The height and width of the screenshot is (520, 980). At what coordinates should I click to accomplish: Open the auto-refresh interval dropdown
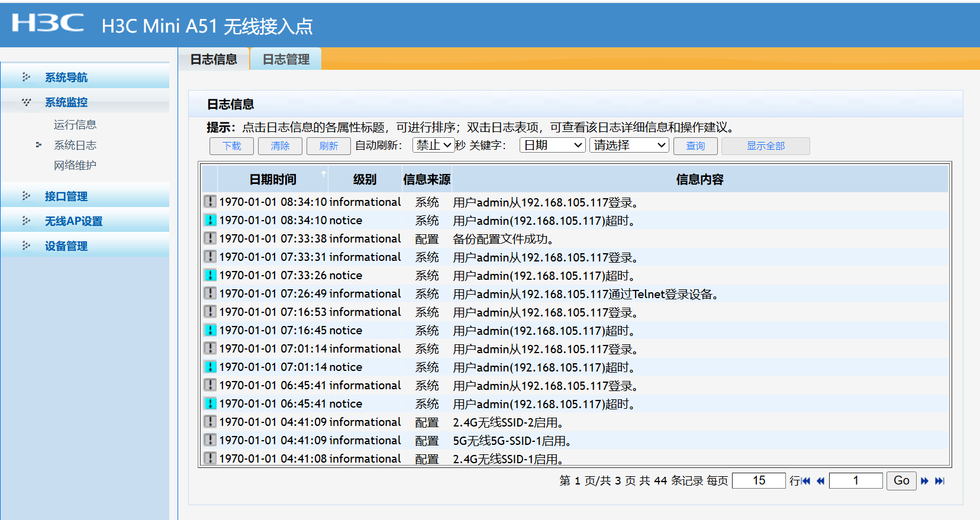click(433, 145)
